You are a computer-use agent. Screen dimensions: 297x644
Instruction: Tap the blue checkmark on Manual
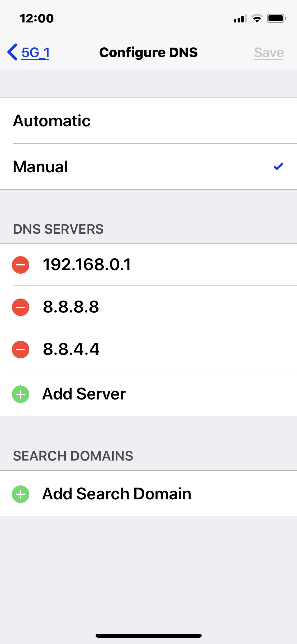click(x=278, y=166)
